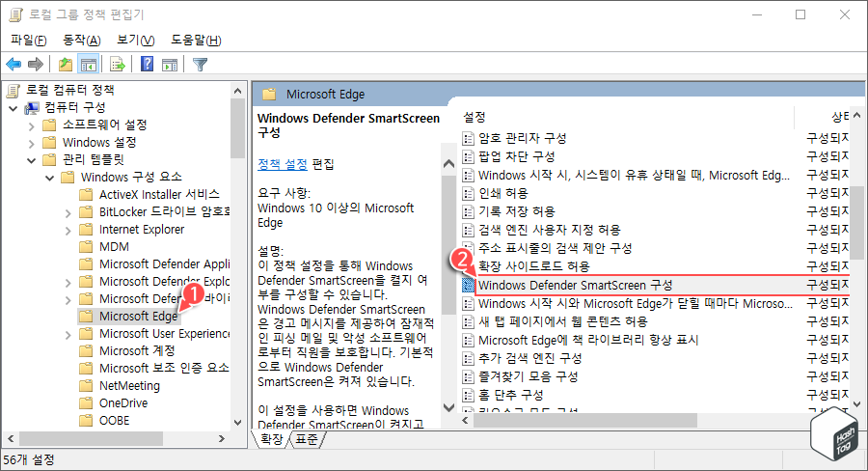The height and width of the screenshot is (471, 868).
Task: Expand the Microsoft User Experience node
Action: tap(68, 334)
